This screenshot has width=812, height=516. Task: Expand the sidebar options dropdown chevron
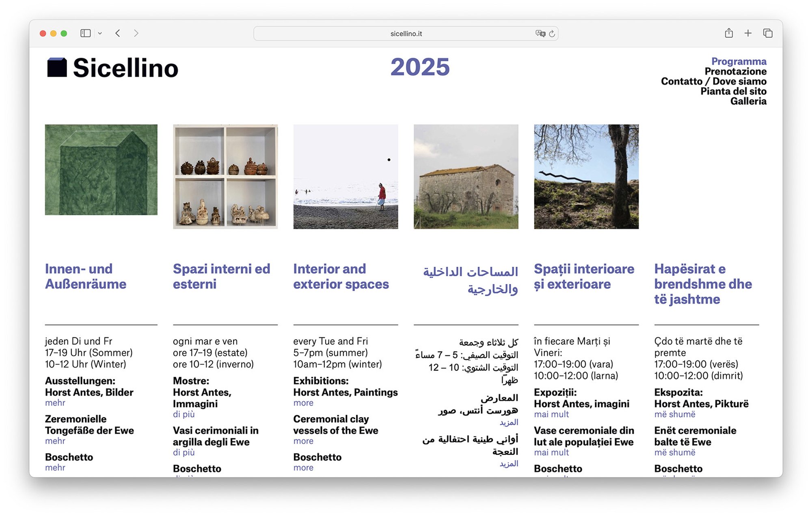pyautogui.click(x=100, y=33)
